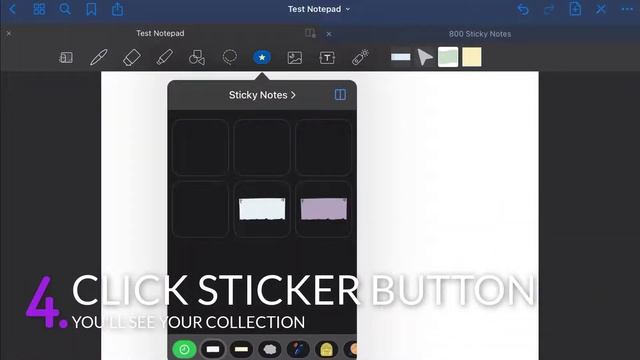The height and width of the screenshot is (360, 640).
Task: Show recently used elements (green clock)
Action: tap(184, 349)
